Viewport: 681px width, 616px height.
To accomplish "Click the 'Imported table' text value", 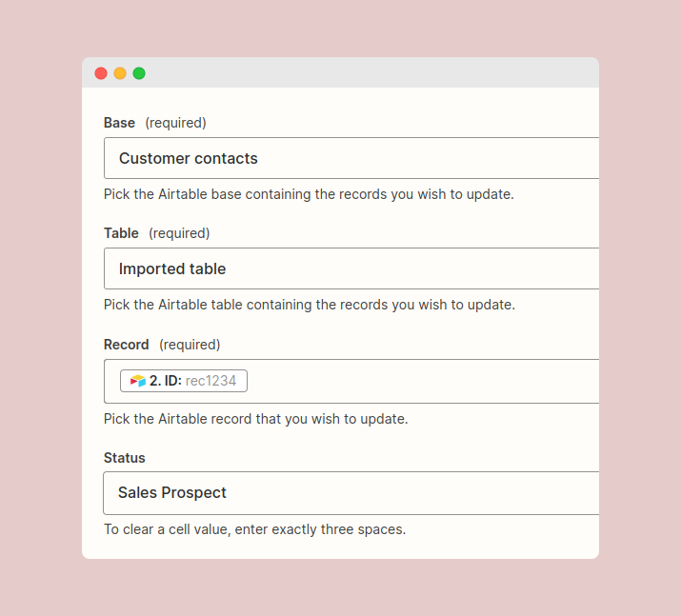I will (x=172, y=268).
